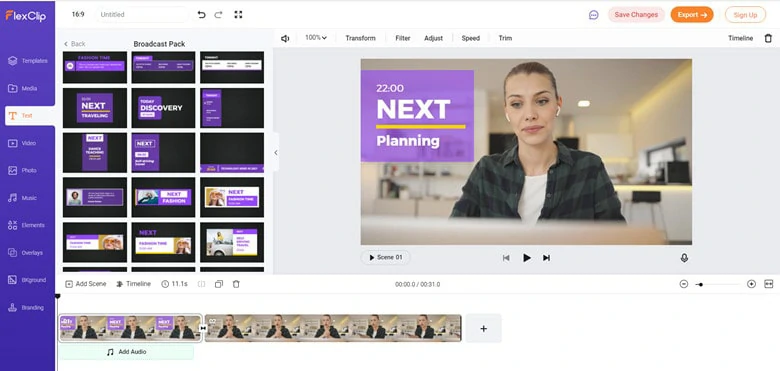780x371 pixels.
Task: Fit the timeline to the screen width
Action: coord(769,284)
